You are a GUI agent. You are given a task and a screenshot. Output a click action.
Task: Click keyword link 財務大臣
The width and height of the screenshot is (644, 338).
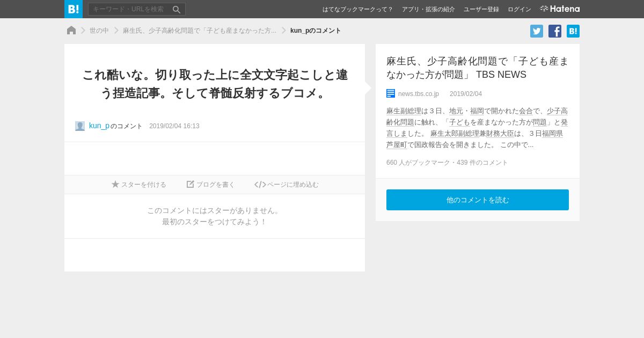point(500,134)
